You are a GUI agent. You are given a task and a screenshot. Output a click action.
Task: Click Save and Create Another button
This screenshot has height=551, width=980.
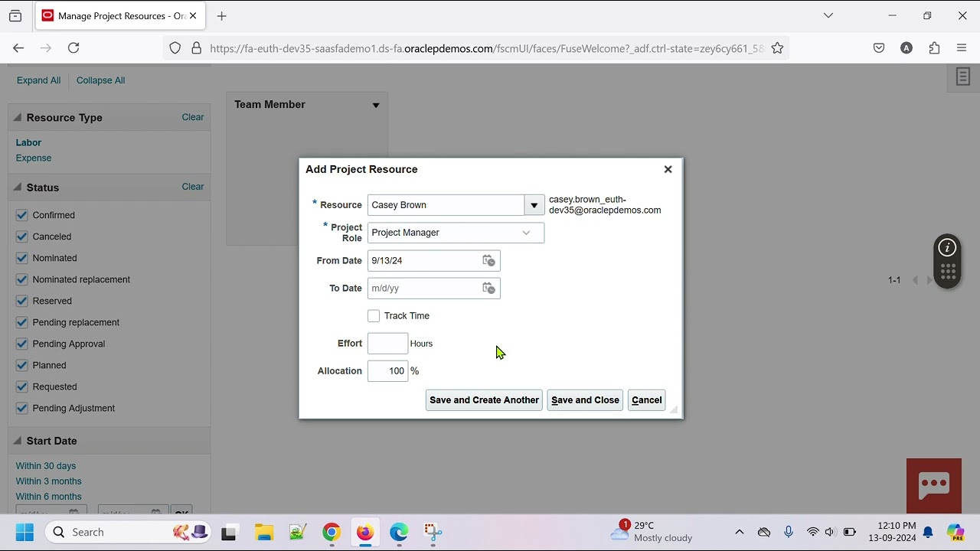[484, 400]
